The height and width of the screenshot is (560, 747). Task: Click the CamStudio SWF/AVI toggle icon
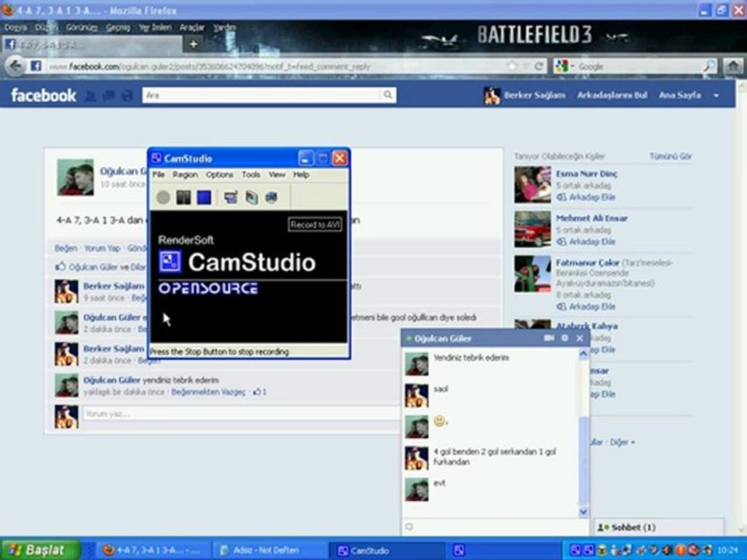(x=272, y=197)
